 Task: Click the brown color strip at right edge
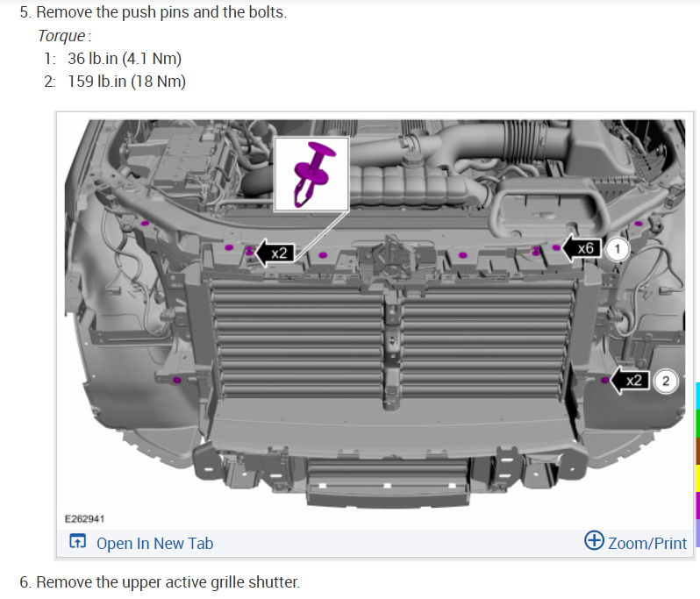tap(697, 452)
